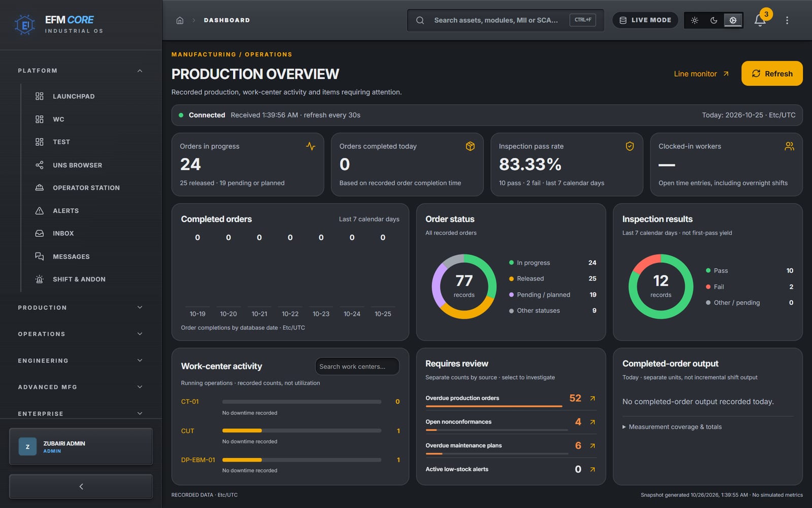The height and width of the screenshot is (508, 812).
Task: Select the system theme gear option
Action: pyautogui.click(x=733, y=20)
